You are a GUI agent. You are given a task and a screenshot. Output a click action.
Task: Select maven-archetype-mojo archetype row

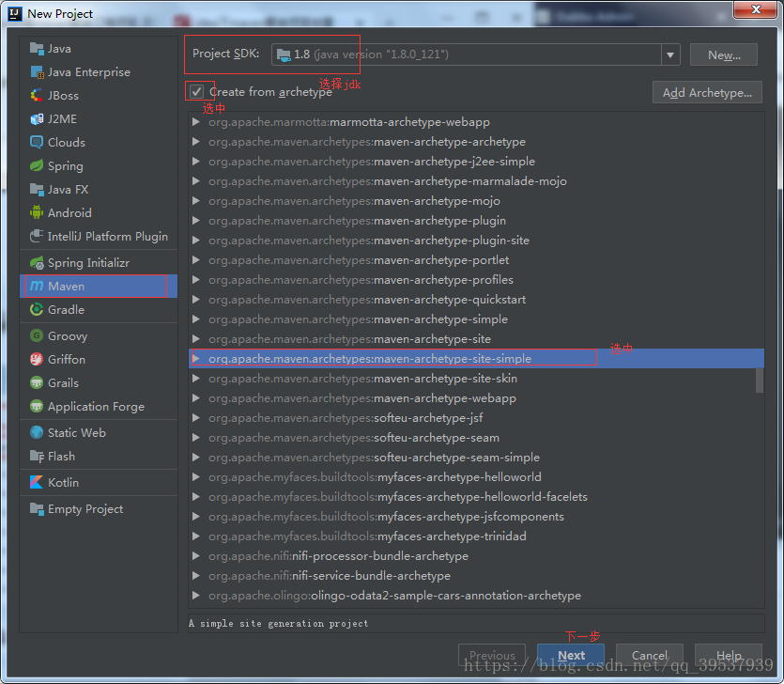476,201
